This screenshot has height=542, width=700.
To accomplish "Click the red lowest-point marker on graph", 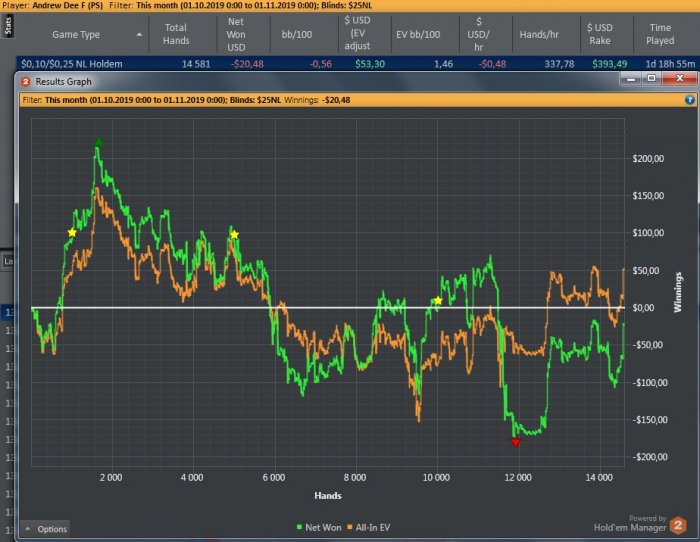I will (x=516, y=441).
